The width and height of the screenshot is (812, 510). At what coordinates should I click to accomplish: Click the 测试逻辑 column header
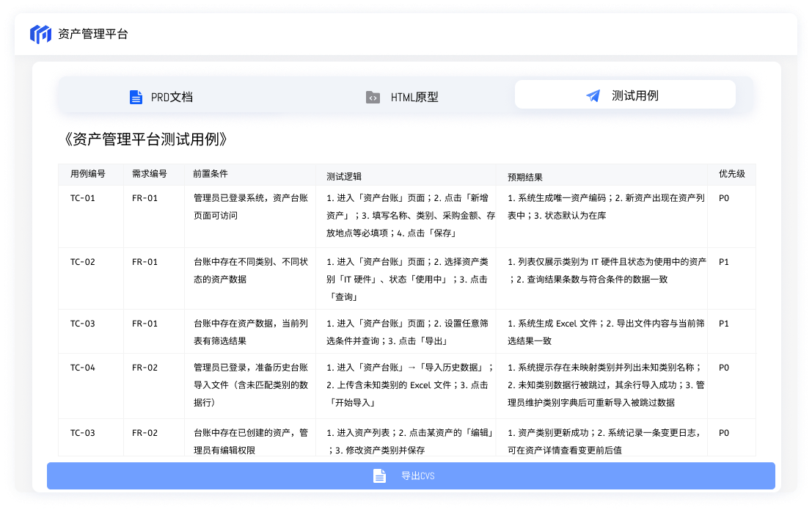344,177
